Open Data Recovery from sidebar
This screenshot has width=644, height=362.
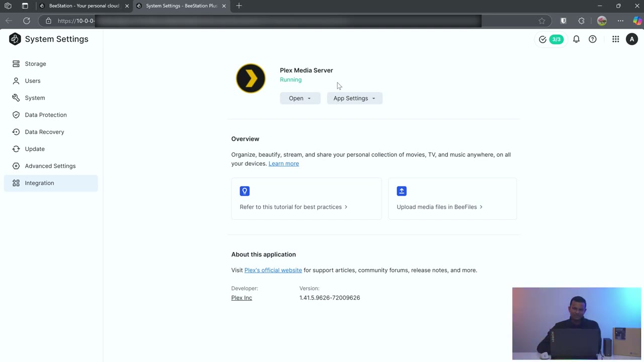44,132
